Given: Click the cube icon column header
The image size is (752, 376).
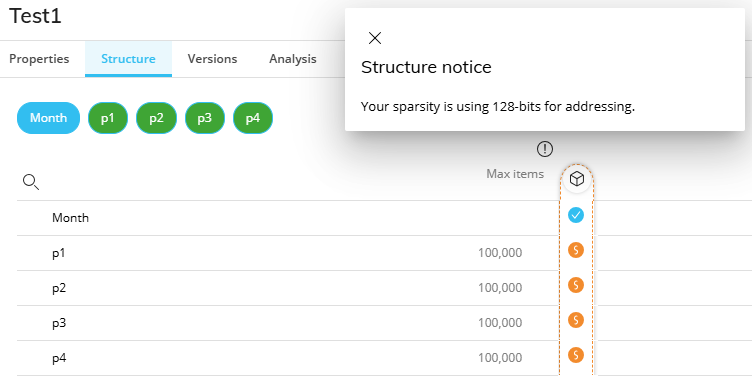Looking at the screenshot, I should coord(576,179).
